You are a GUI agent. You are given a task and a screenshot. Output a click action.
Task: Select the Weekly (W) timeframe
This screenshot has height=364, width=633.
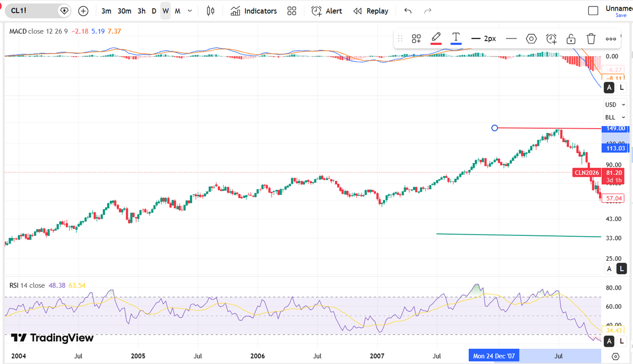click(166, 11)
